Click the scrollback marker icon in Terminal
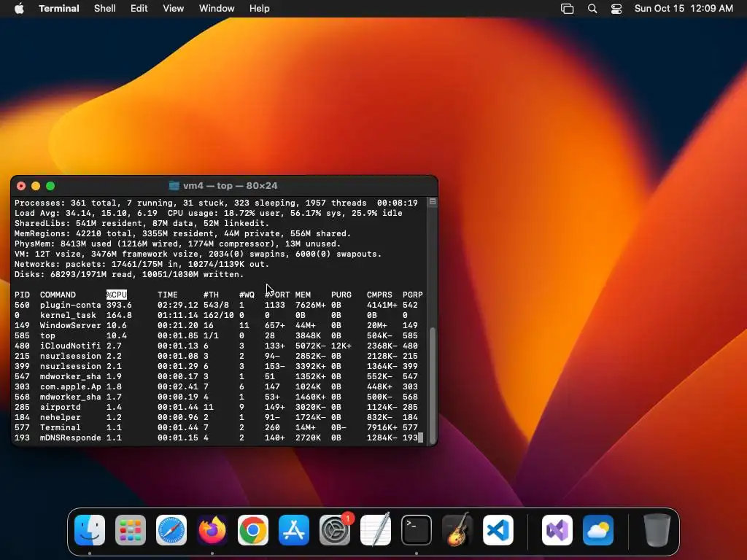The width and height of the screenshot is (747, 560). (x=433, y=201)
